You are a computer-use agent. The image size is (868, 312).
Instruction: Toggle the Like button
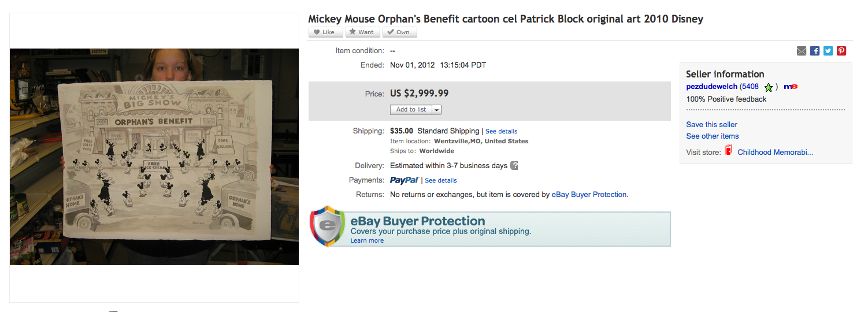point(326,32)
